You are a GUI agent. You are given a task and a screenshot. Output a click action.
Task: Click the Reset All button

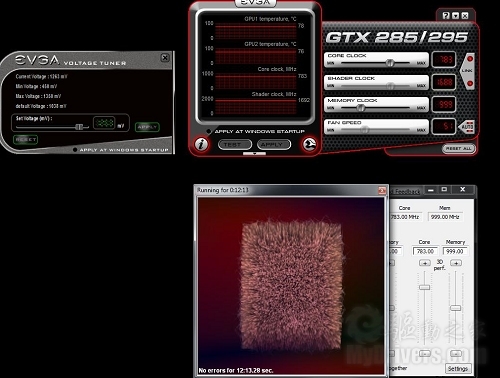pos(459,148)
